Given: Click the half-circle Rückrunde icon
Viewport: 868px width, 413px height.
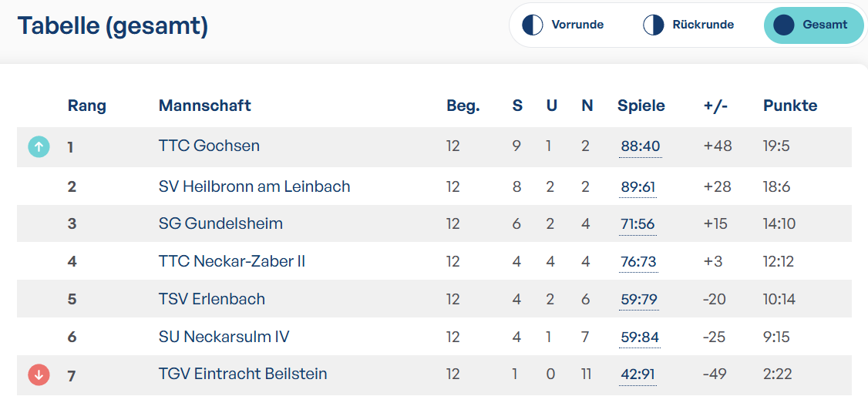Looking at the screenshot, I should (653, 25).
